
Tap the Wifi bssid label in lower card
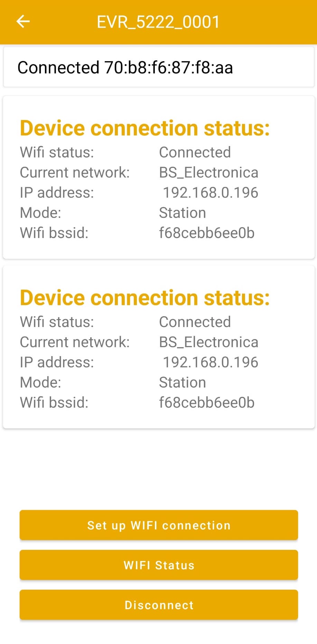click(54, 402)
